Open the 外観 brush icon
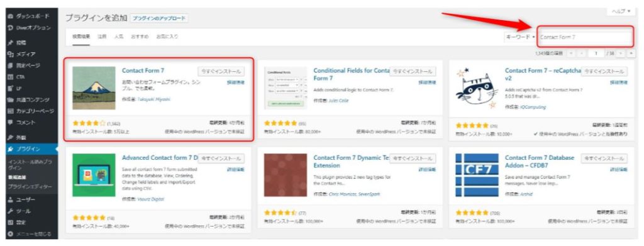Screen dimensions: 644x246 10,137
